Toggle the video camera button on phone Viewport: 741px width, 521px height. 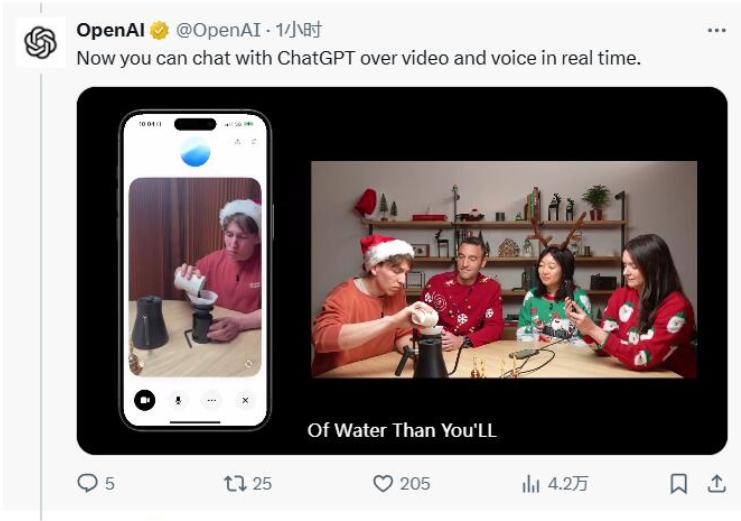click(146, 399)
